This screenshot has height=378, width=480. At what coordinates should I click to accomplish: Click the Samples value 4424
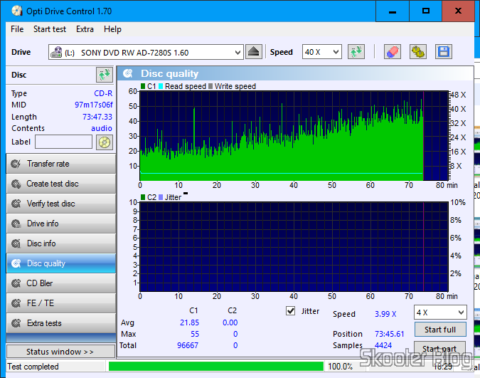point(383,345)
